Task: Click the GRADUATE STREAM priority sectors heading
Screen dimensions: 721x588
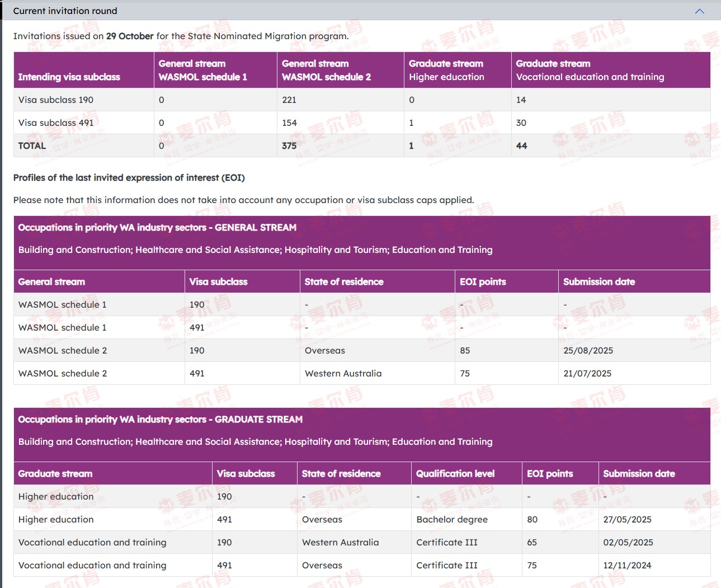Action: (160, 420)
